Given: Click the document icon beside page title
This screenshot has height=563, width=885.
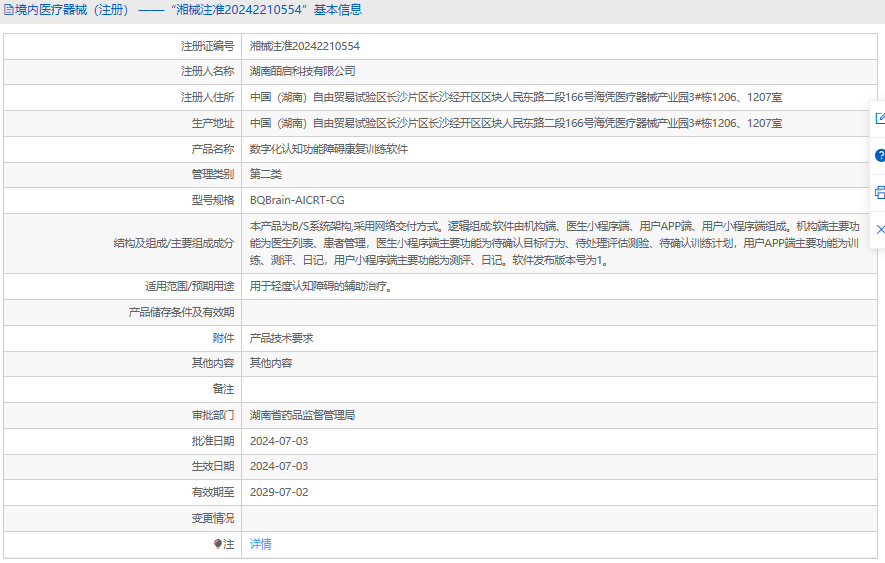Looking at the screenshot, I should pos(8,10).
